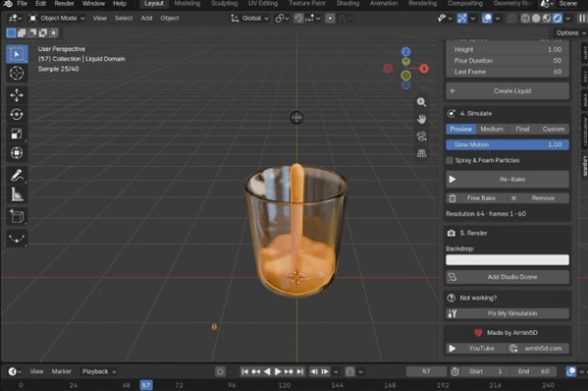The image size is (588, 391).
Task: Switch to the Shading workspace tab
Action: pyautogui.click(x=347, y=3)
